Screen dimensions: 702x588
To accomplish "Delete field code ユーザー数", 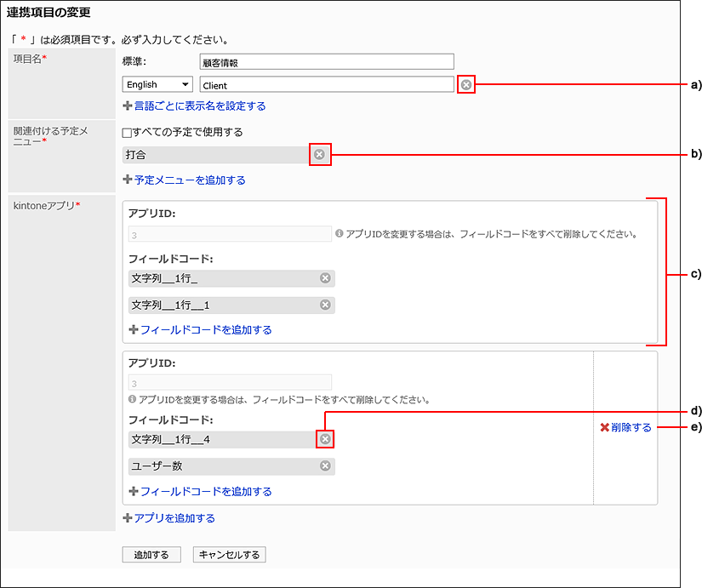I will (326, 465).
